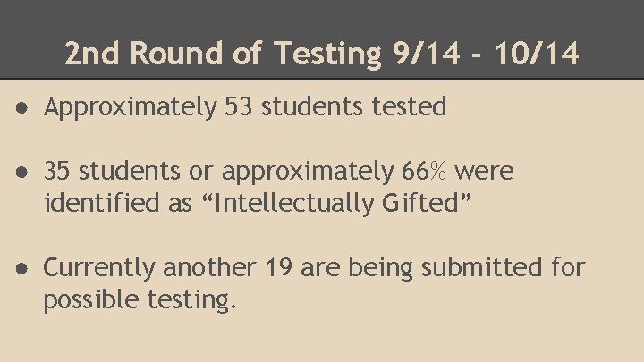Click the word "approximately" in second bullet

click(308, 173)
